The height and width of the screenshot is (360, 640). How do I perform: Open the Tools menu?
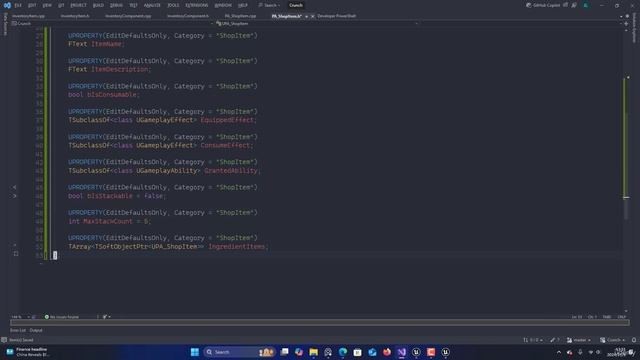173,5
